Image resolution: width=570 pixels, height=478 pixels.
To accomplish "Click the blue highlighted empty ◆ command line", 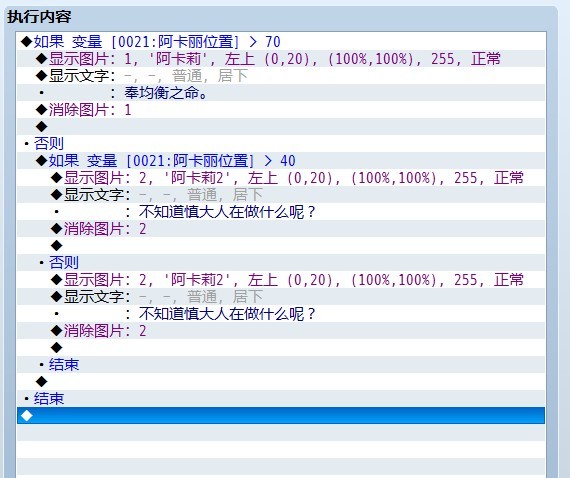I will click(281, 415).
